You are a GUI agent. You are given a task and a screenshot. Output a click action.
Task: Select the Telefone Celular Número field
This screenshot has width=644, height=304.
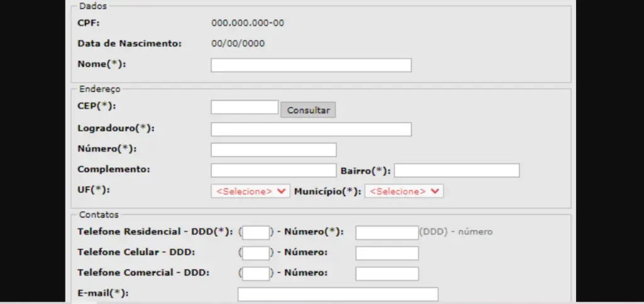[x=387, y=253]
